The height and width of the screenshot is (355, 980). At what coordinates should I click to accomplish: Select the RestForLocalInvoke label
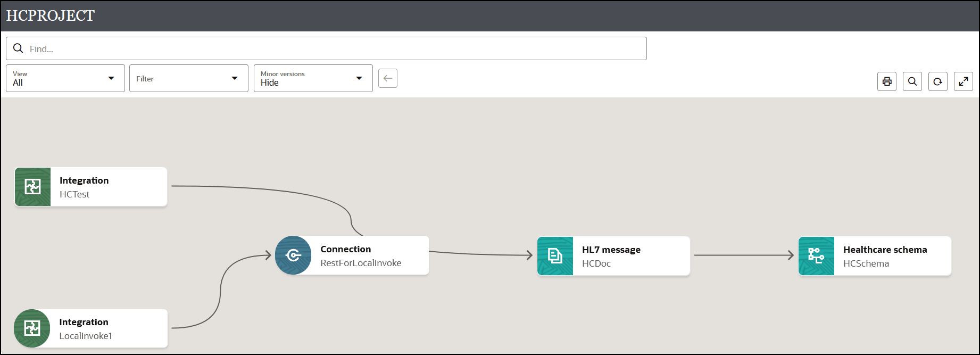click(361, 263)
